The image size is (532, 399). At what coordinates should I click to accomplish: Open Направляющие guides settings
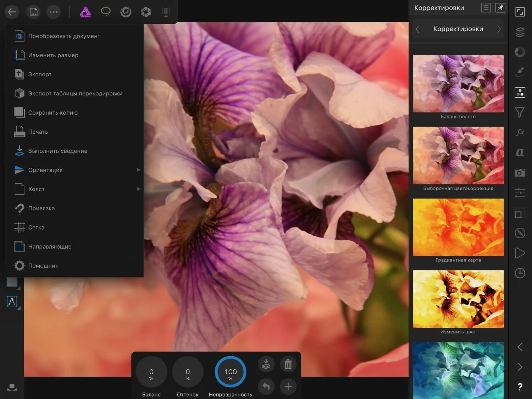(74, 246)
